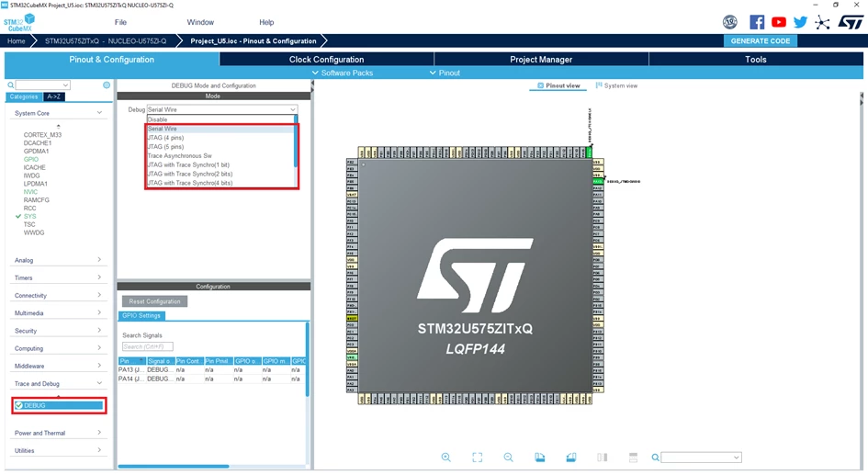Click Reset Configuration button
This screenshot has height=475, width=868.
(154, 301)
